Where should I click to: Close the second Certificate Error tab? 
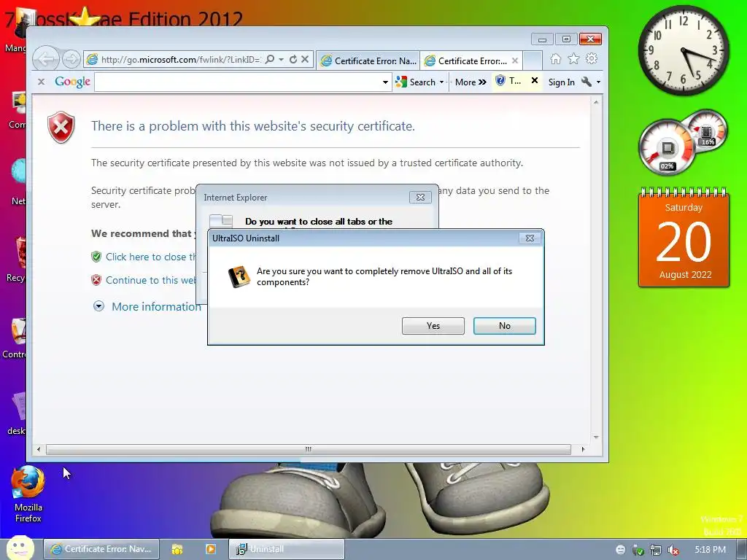tap(515, 61)
